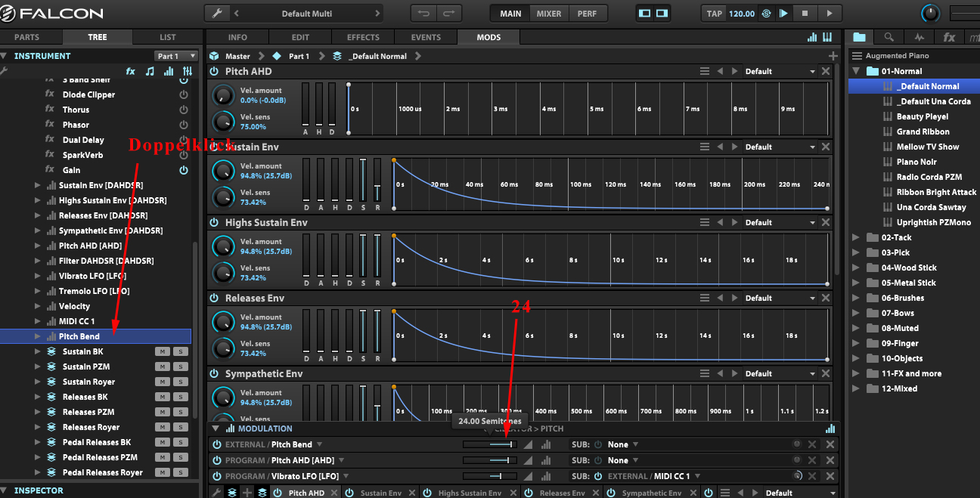Toggle power for Releases Env modulator
This screenshot has height=498, width=980.
[x=215, y=298]
